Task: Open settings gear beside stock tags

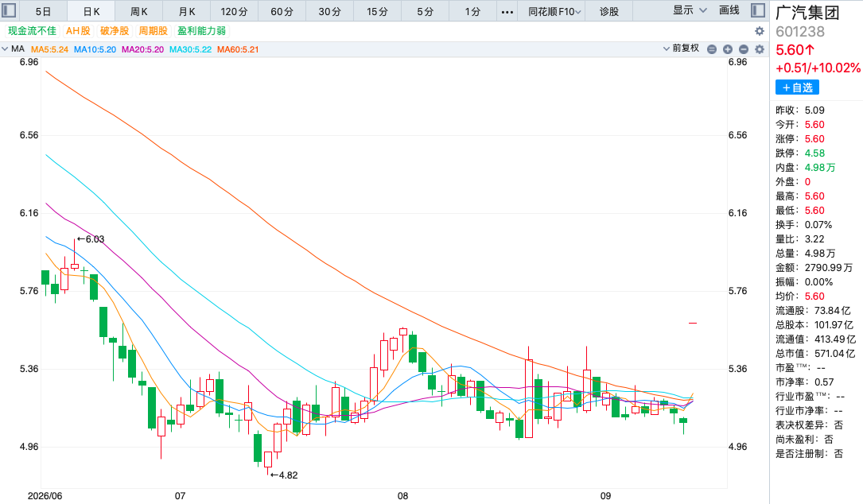Action: pos(760,31)
